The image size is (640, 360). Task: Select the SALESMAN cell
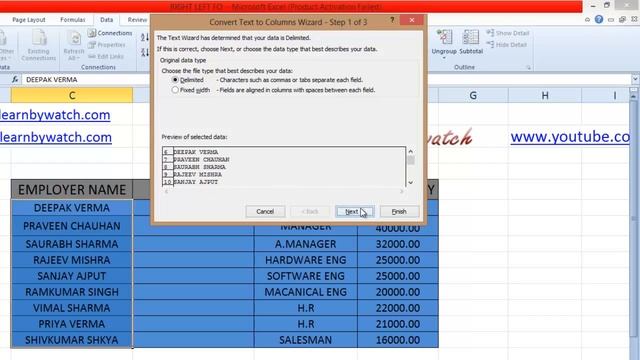(x=306, y=340)
